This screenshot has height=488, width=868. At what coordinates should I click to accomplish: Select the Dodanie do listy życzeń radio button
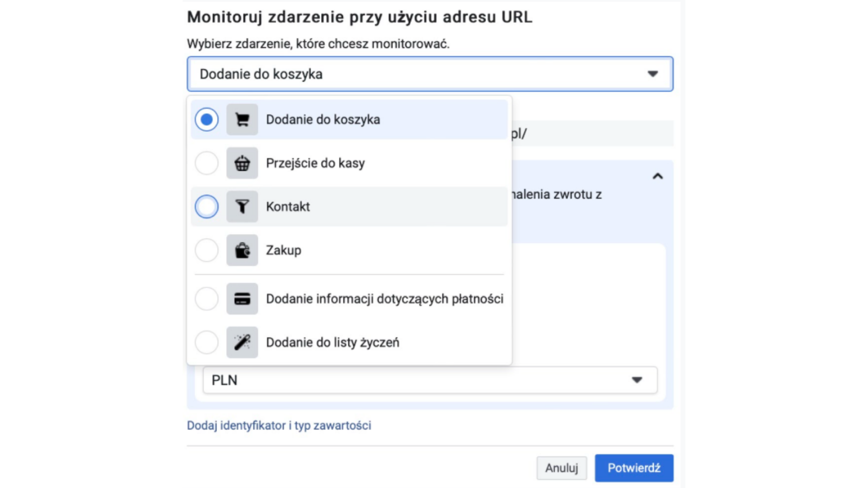(207, 342)
